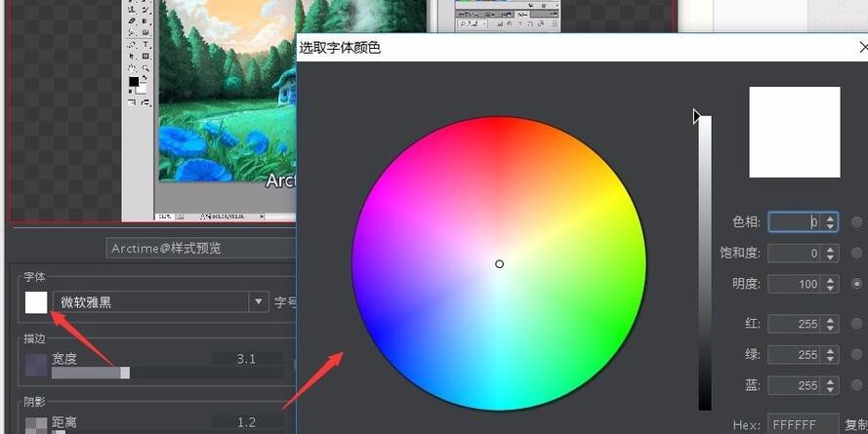Click the 阴影 section label
The height and width of the screenshot is (434, 868).
coord(34,402)
